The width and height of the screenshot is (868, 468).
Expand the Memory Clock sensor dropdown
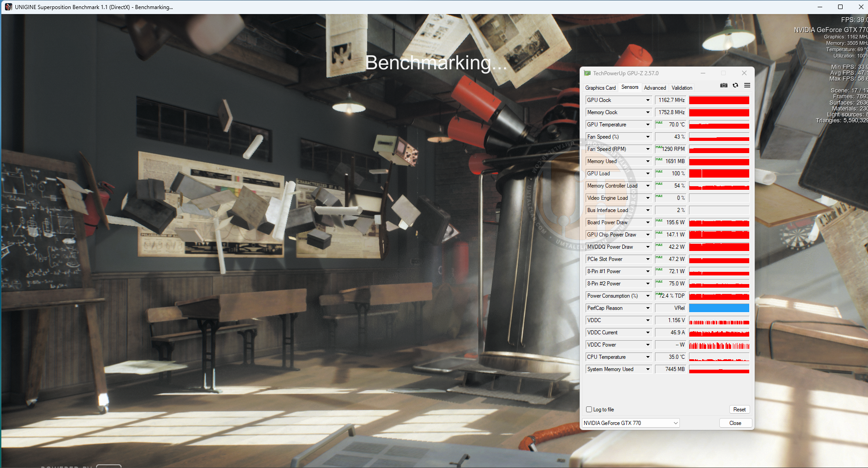coord(648,112)
